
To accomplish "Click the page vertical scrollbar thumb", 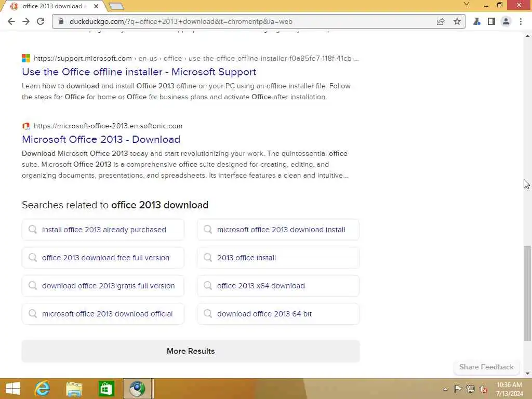I will (x=527, y=293).
